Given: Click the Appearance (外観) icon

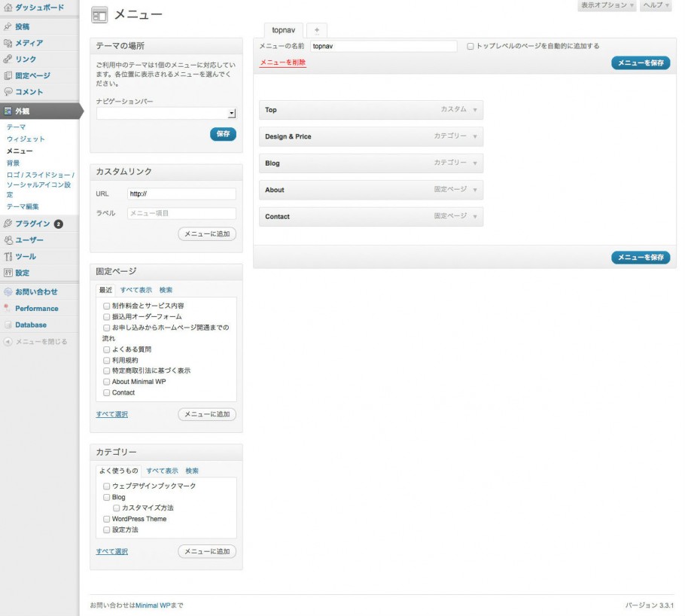Looking at the screenshot, I should click(8, 111).
